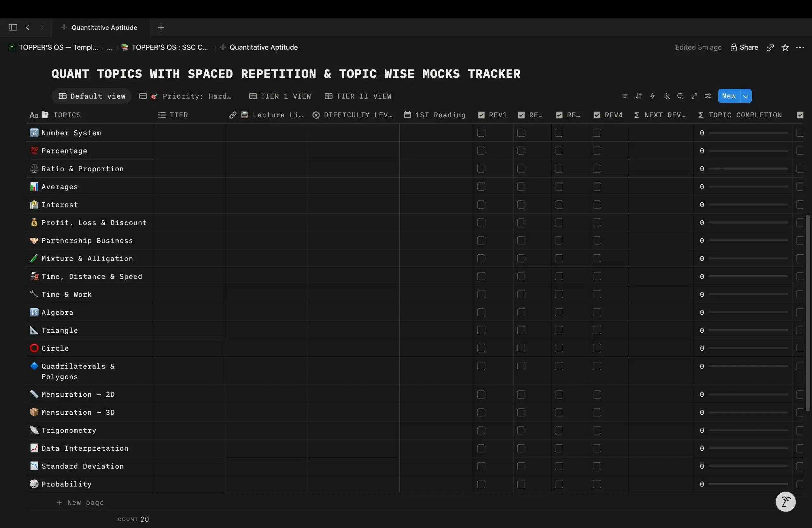Click the Share button
The image size is (812, 528).
click(744, 48)
